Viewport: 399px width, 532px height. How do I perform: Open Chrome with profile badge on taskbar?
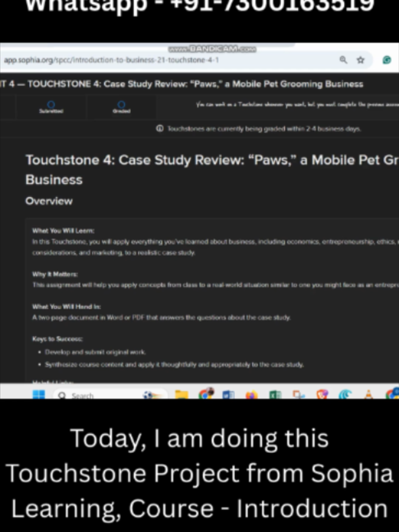tap(206, 394)
